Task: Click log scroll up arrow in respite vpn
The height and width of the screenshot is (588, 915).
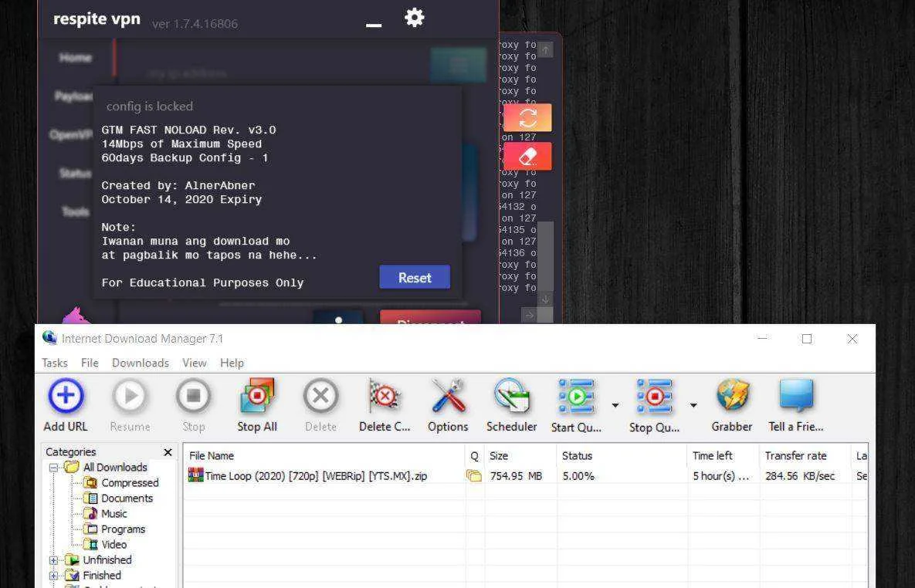Action: pos(545,50)
